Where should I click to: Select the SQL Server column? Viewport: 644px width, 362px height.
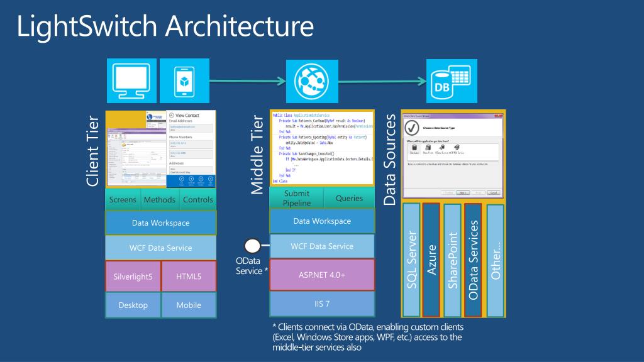pyautogui.click(x=411, y=260)
